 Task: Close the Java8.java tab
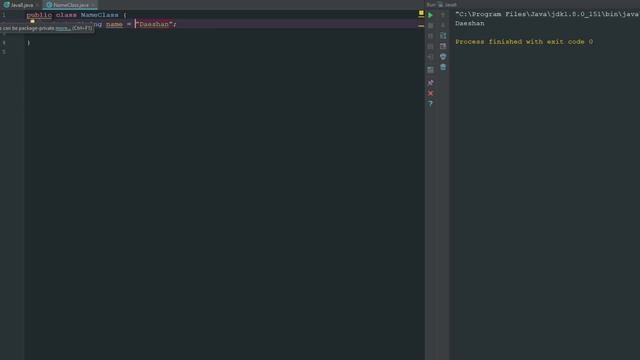(x=38, y=5)
